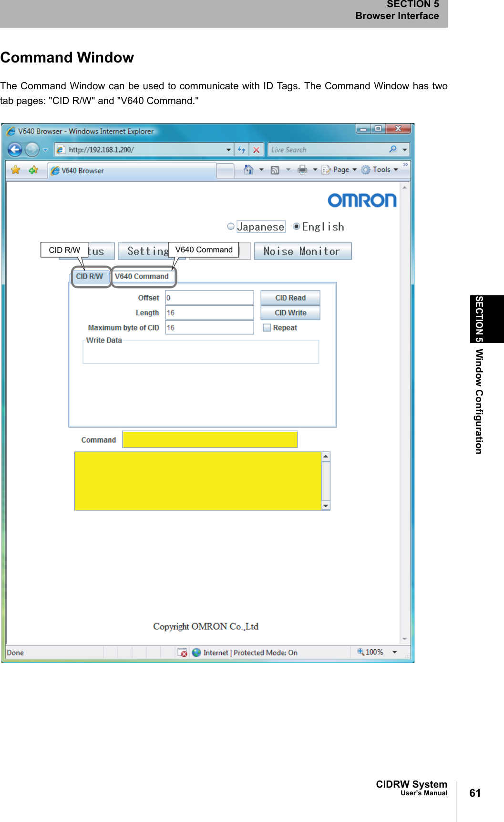This screenshot has width=504, height=822.
Task: Expand the address bar history dropdown
Action: click(229, 150)
